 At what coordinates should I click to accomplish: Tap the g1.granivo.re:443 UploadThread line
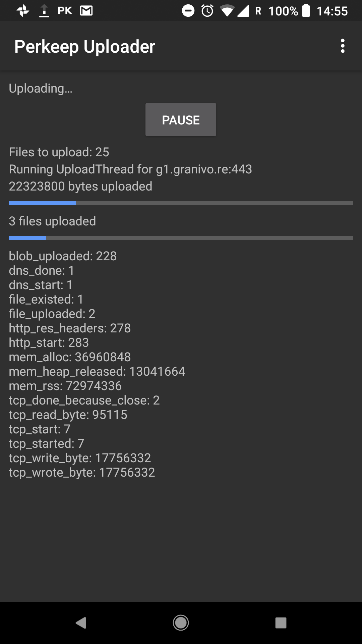click(x=130, y=169)
